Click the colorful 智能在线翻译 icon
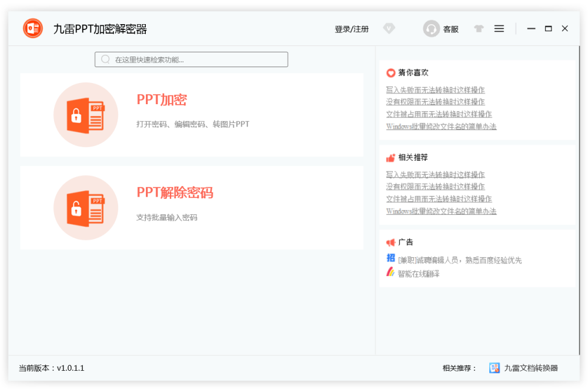 point(390,272)
